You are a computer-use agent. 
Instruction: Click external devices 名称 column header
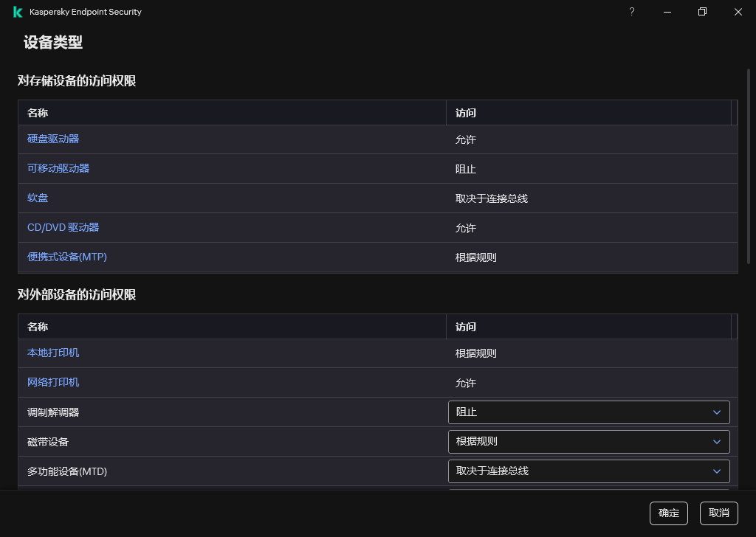[x=38, y=327]
